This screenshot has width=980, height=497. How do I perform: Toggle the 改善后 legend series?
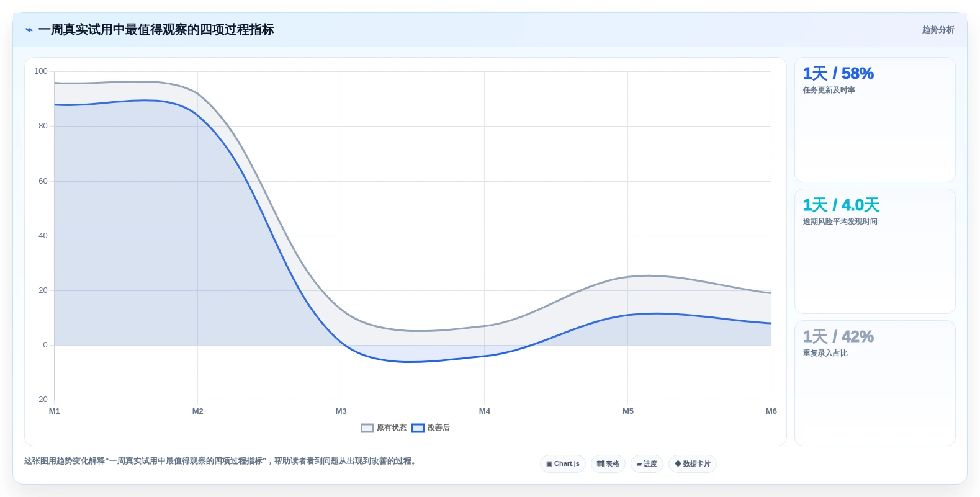coord(431,428)
